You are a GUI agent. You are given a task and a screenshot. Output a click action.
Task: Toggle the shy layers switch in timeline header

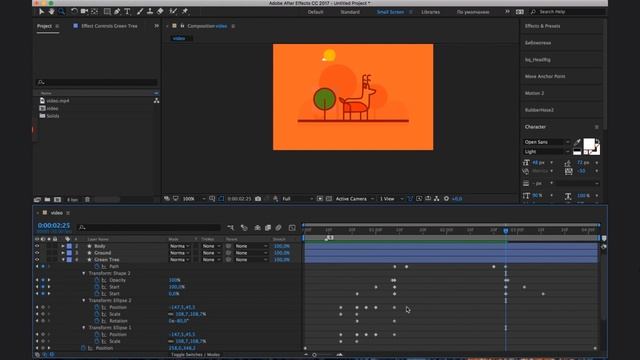click(258, 228)
